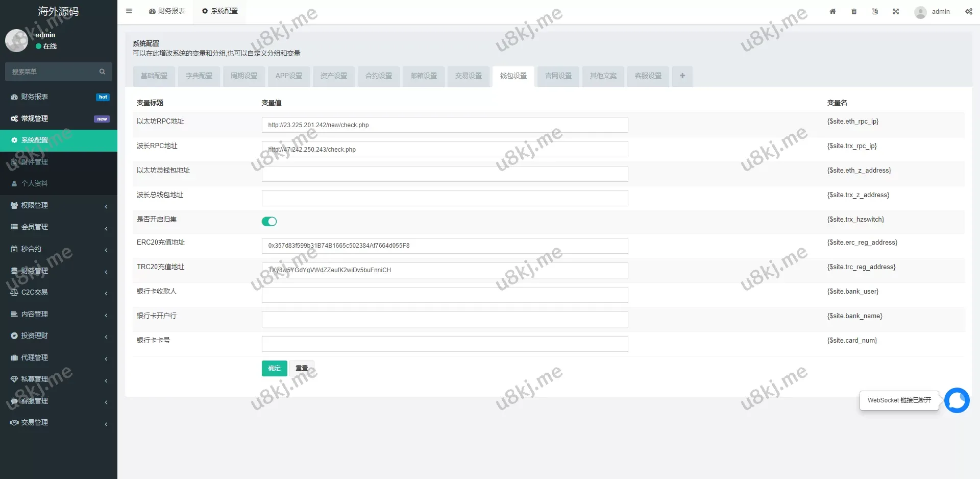Click the 银行卡卡号 input field

coord(445,344)
